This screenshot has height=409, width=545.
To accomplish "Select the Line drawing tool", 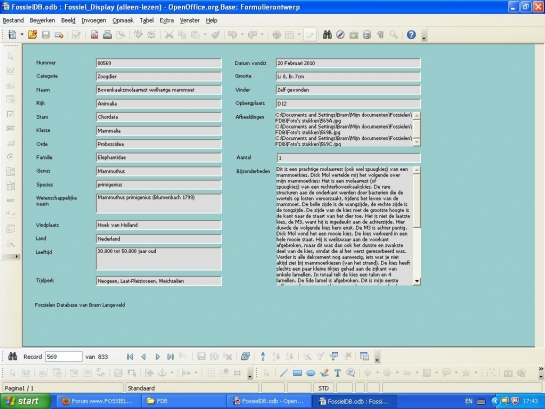I will 284,373.
